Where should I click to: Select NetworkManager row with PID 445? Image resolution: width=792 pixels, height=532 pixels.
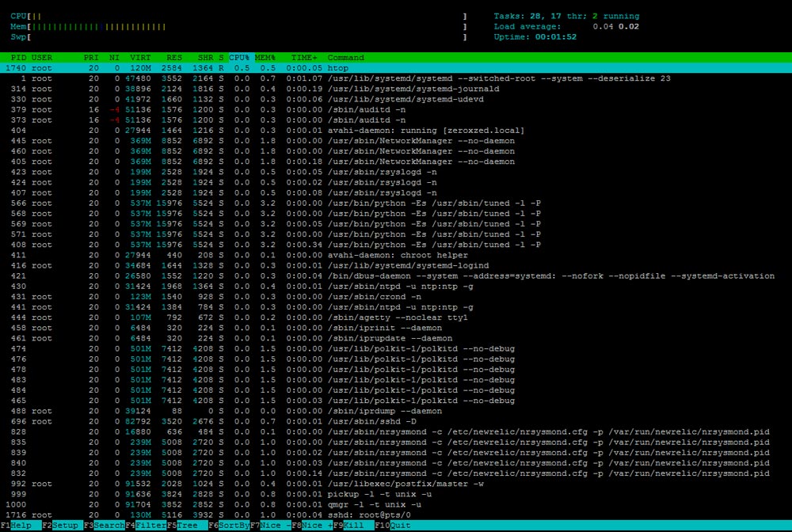point(396,141)
